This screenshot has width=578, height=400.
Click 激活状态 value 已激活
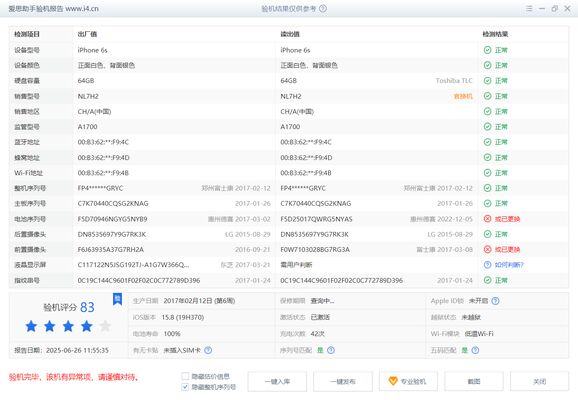point(320,317)
